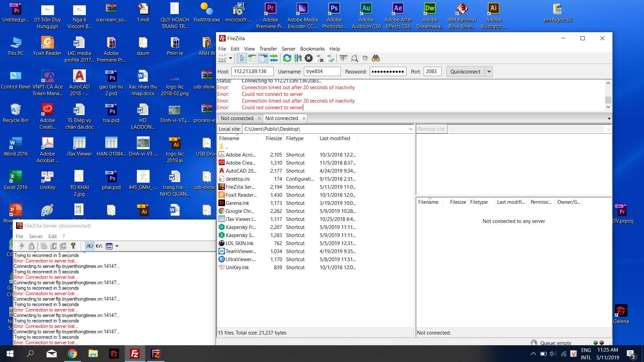The width and height of the screenshot is (644, 362).
Task: Expand the Quickconnect history dropdown arrow
Action: click(x=489, y=71)
